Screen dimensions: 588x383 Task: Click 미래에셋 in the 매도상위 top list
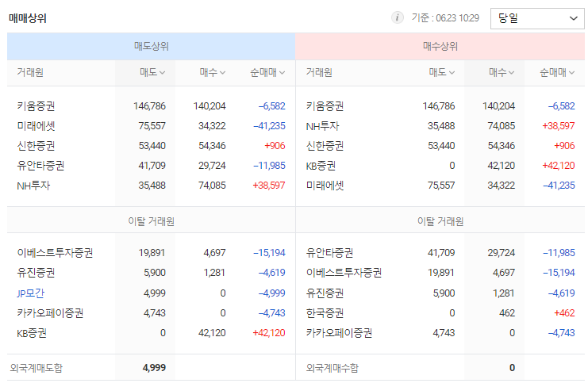(x=36, y=126)
